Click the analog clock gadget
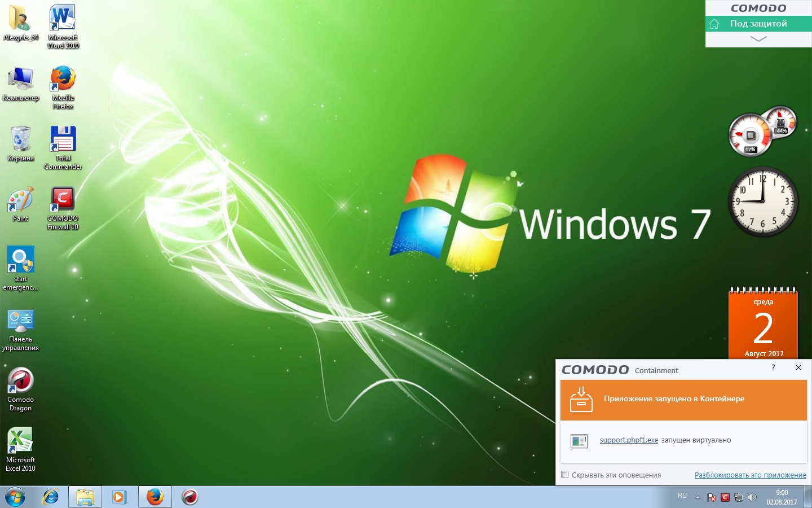Image resolution: width=812 pixels, height=508 pixels. pyautogui.click(x=763, y=202)
